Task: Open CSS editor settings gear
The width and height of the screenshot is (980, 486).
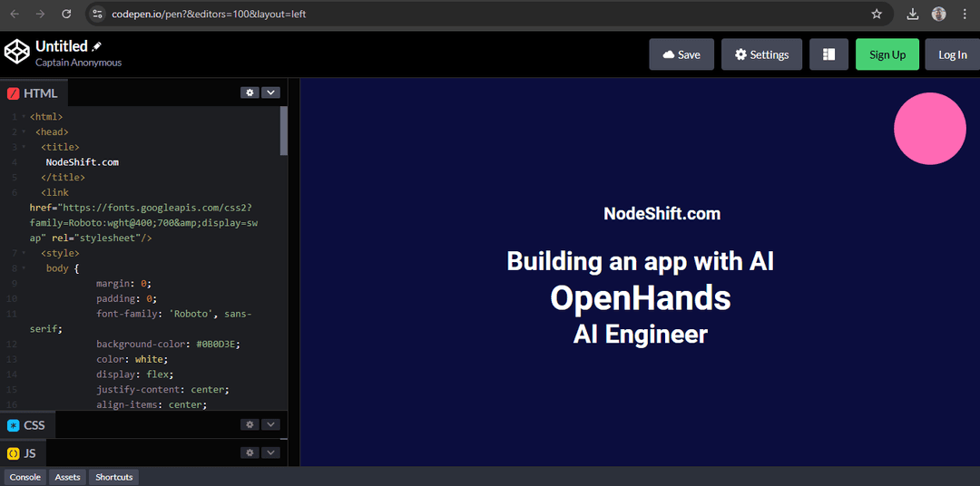Action: pos(250,424)
